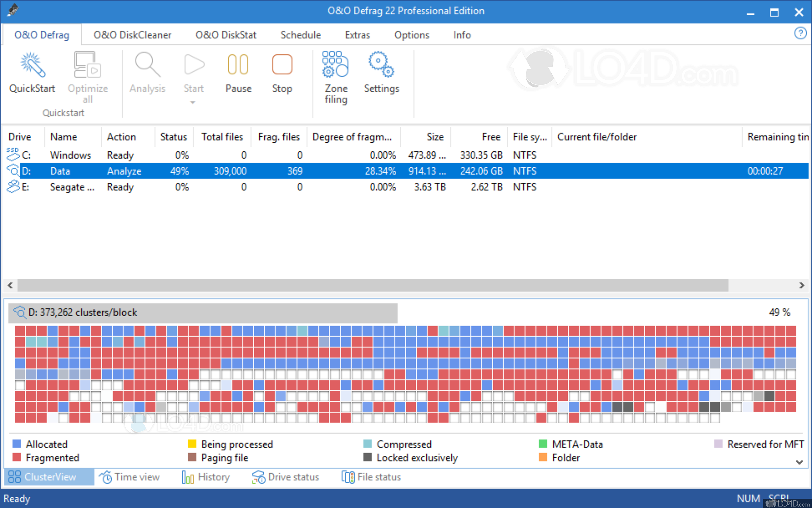Open Zone filing settings
This screenshot has width=812, height=508.
click(335, 64)
